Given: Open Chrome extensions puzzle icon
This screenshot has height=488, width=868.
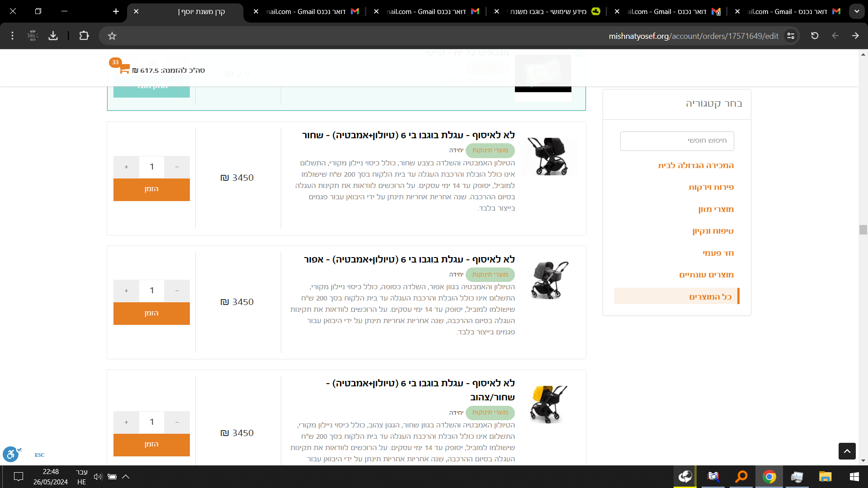Looking at the screenshot, I should click(84, 36).
